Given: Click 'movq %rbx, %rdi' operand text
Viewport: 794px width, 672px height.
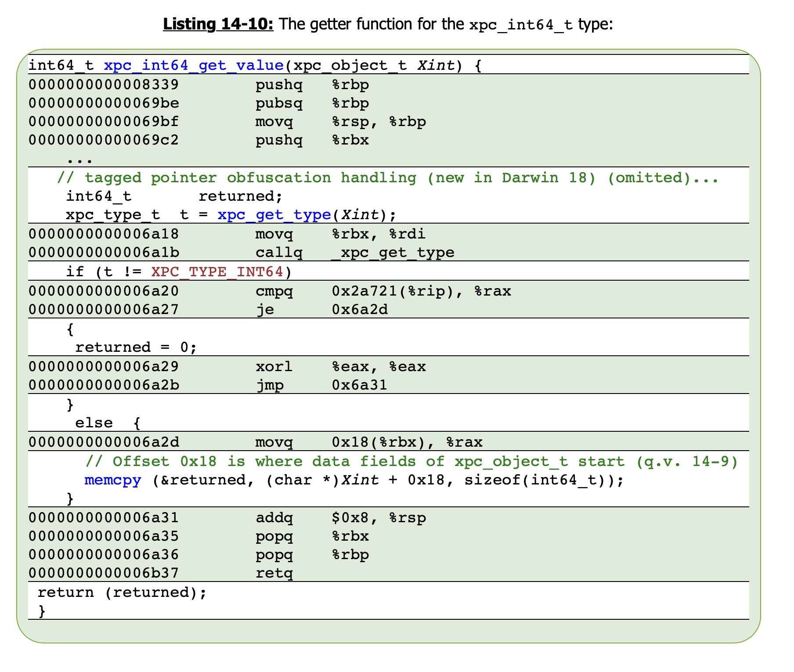Looking at the screenshot, I should [379, 234].
